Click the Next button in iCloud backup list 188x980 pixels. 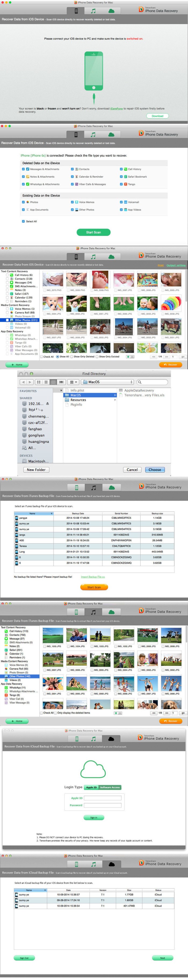coord(162,958)
